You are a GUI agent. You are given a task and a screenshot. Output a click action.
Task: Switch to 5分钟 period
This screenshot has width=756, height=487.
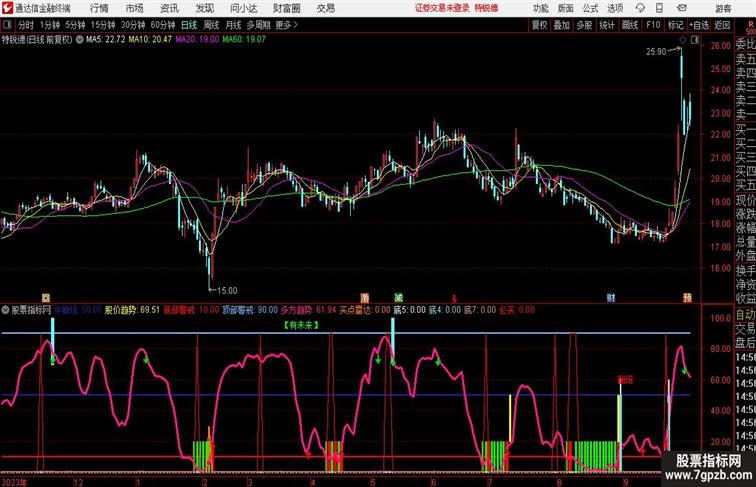pos(75,25)
